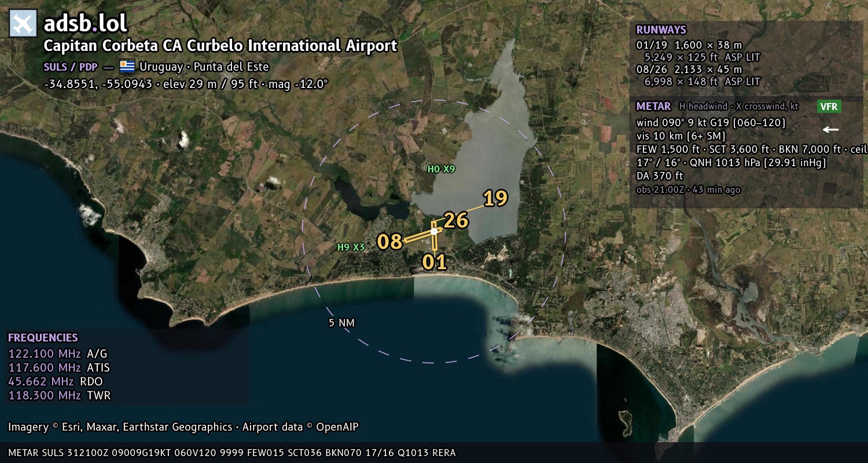Screen dimensions: 868x463
Task: Select the adsb.lol site title
Action: pyautogui.click(x=85, y=24)
